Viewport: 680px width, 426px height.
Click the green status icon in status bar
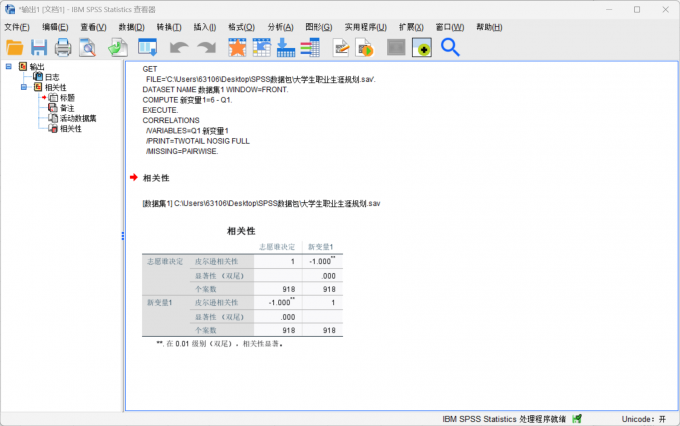pyautogui.click(x=577, y=419)
